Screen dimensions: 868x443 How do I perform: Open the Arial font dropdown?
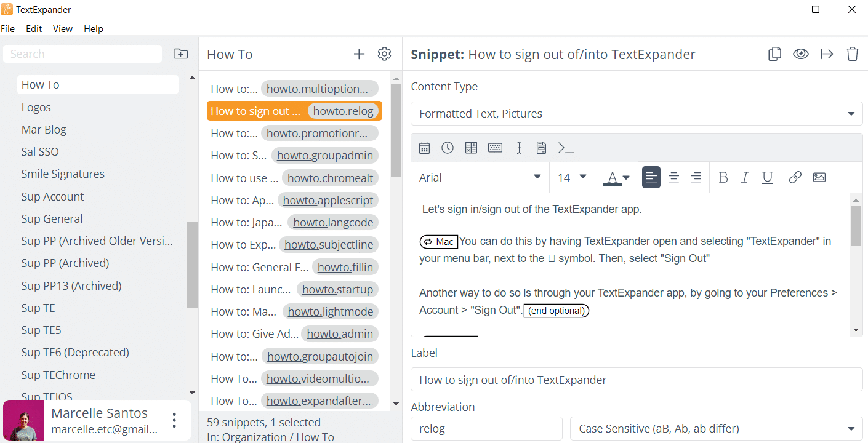(480, 177)
